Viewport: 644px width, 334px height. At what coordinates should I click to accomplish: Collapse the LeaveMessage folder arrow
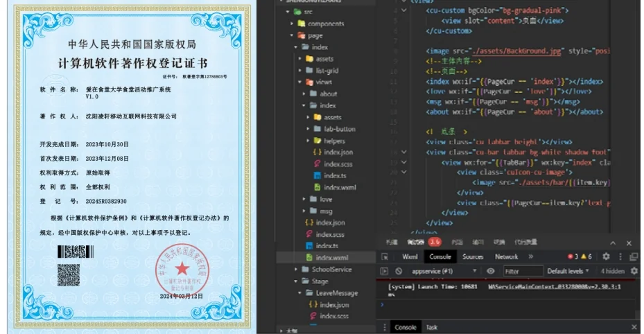300,293
